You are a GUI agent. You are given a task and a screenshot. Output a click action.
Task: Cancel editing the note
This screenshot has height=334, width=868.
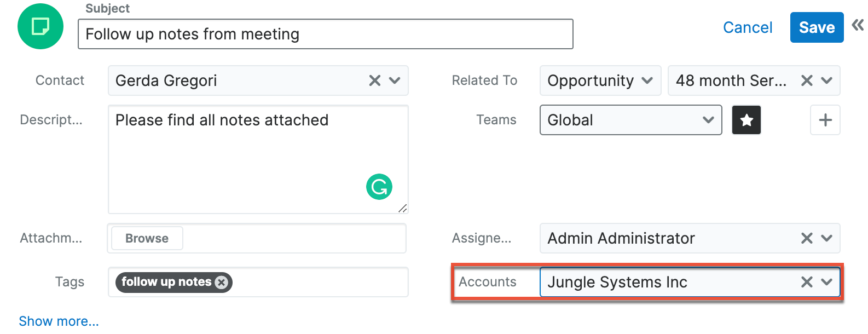pos(748,27)
